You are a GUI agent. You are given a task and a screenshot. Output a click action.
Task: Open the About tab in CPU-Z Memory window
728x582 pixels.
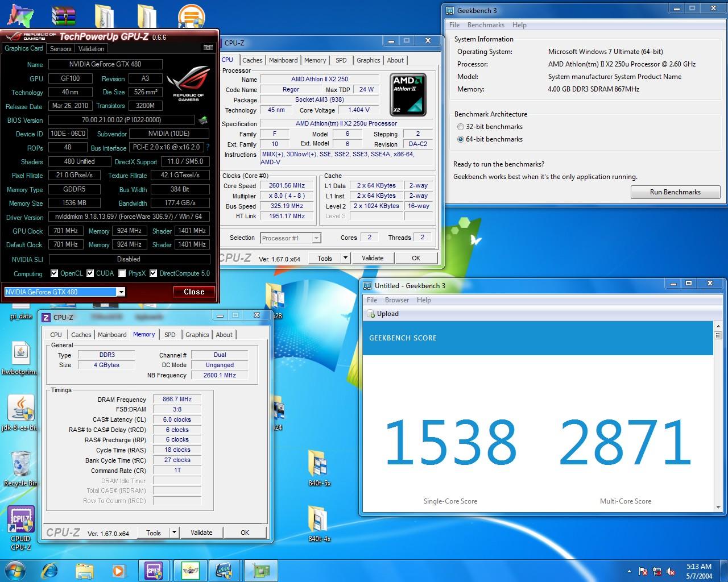pyautogui.click(x=224, y=335)
